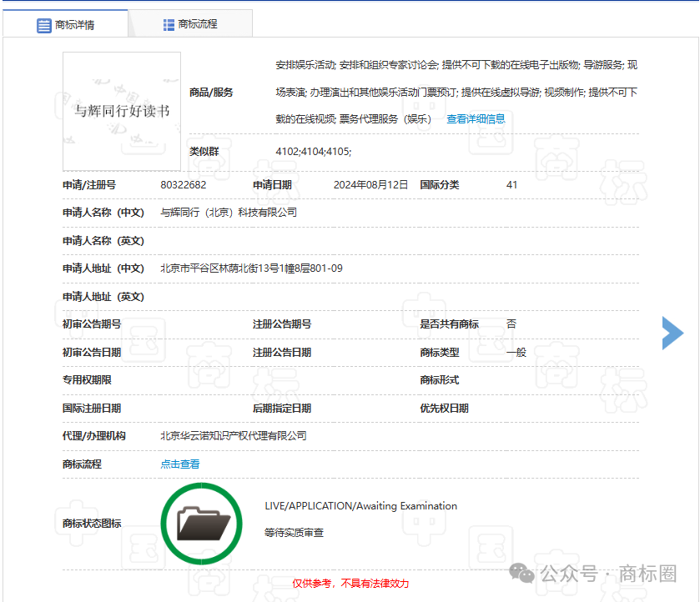Select the address 北京市平谷区林荫北街13号1幢8层801-09
This screenshot has height=602, width=700.
(251, 268)
